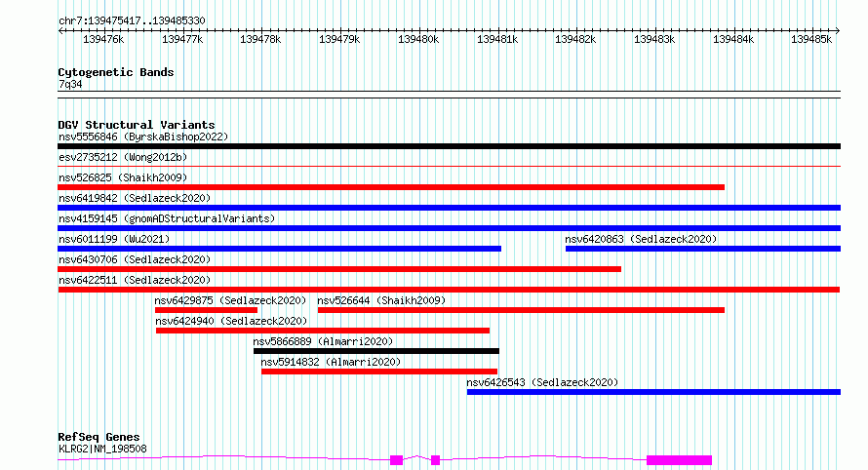
Task: Select the large magenta KLRG2 exon block
Action: [679, 460]
